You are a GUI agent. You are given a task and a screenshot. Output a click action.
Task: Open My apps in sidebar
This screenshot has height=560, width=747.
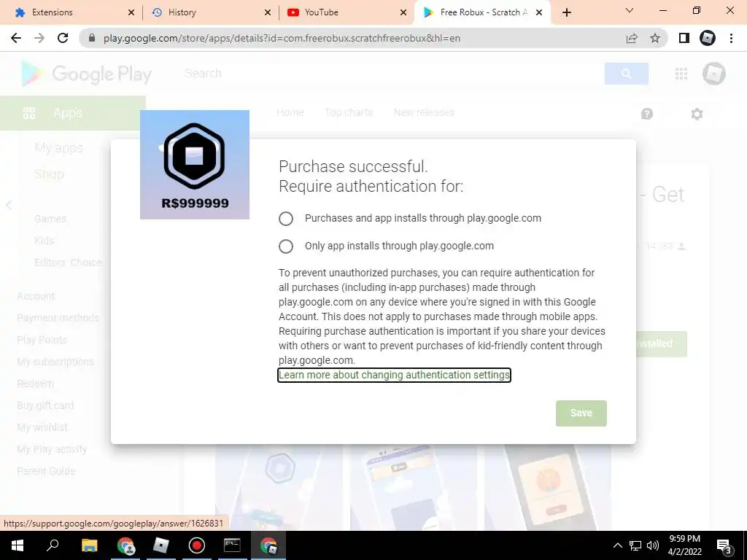coord(58,148)
